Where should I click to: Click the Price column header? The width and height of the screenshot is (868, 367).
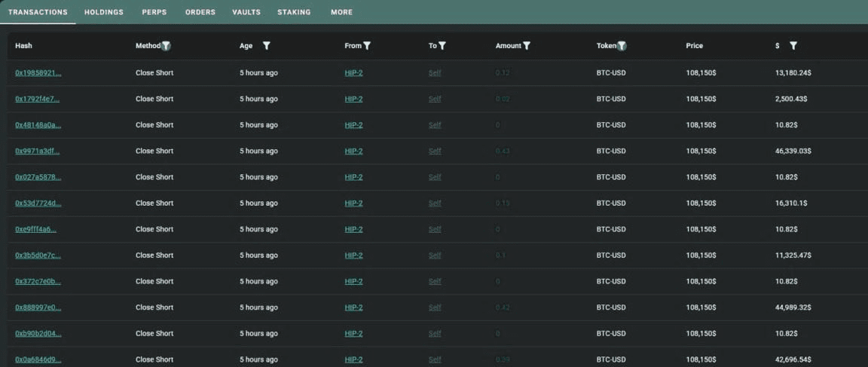point(694,46)
